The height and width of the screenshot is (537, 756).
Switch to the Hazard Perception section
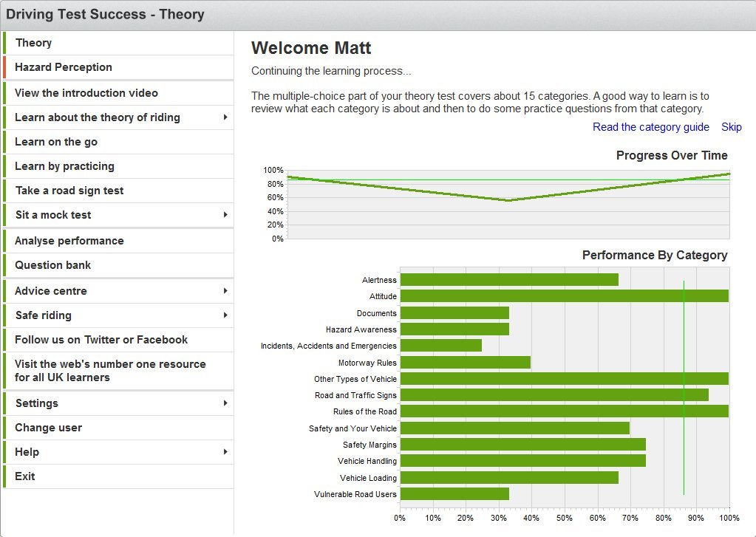point(64,67)
